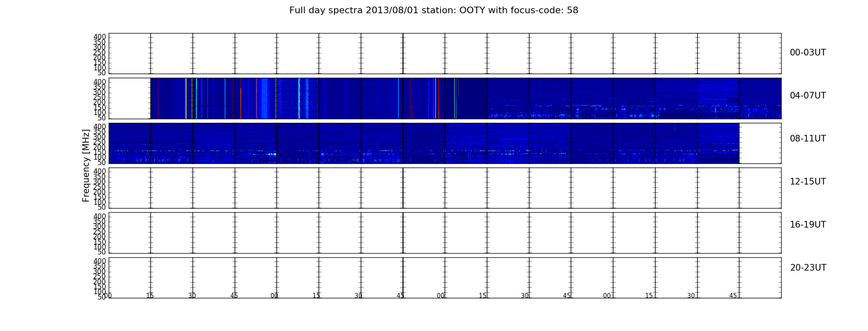
Task: Select the '20-23UT' row label
Action: click(808, 268)
